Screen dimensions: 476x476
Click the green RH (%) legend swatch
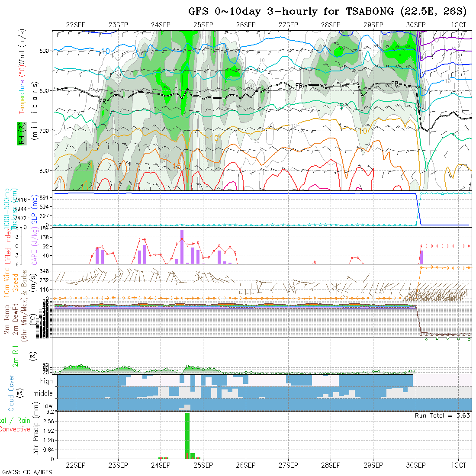(x=20, y=133)
